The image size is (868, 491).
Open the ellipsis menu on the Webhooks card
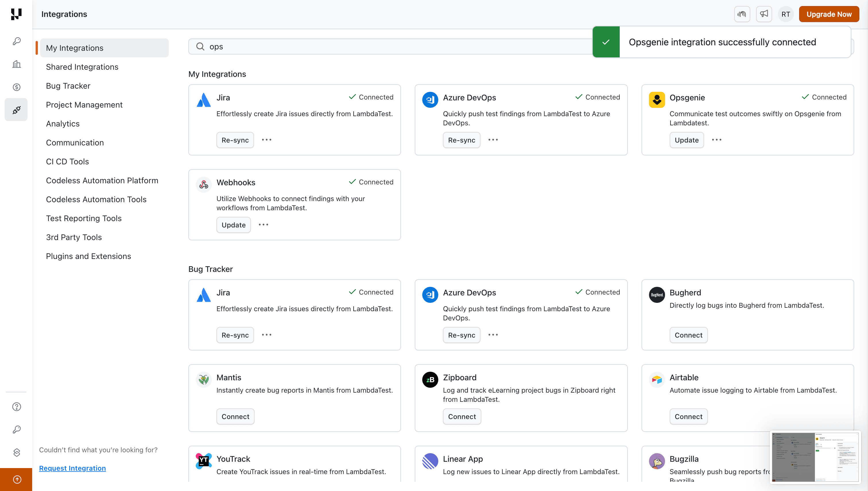(263, 225)
